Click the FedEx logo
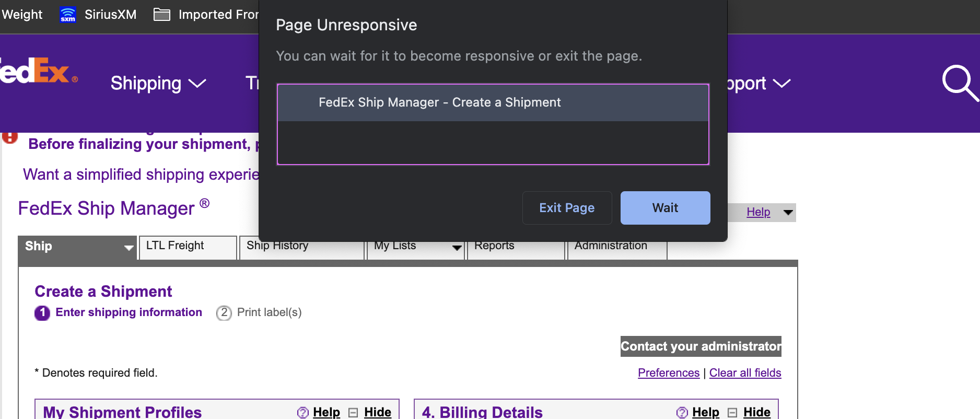This screenshot has height=419, width=980. [37, 72]
